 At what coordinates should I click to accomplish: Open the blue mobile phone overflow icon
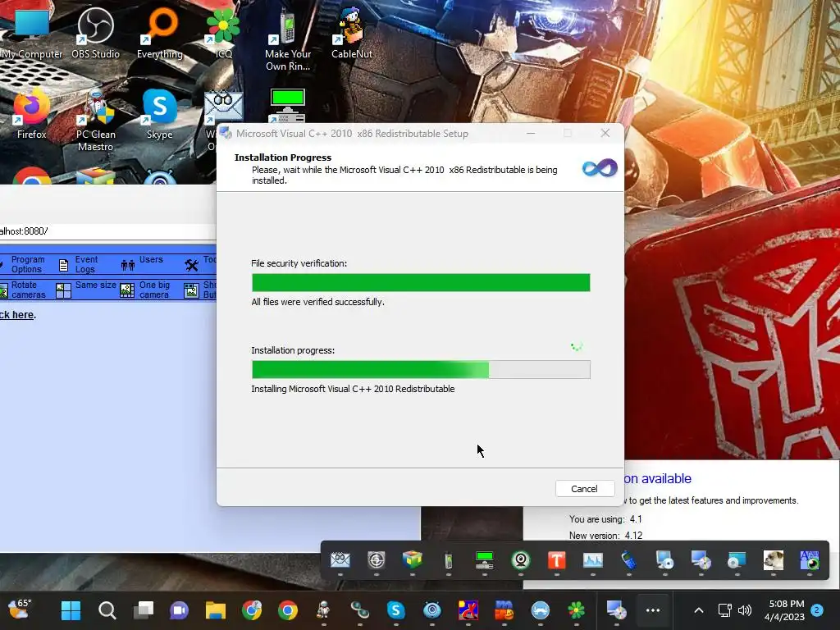[x=629, y=560]
